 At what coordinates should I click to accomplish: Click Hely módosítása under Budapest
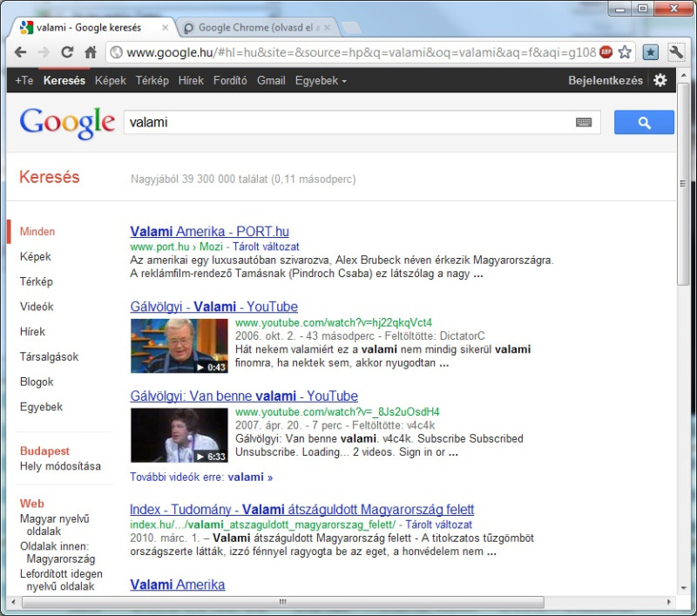[60, 466]
